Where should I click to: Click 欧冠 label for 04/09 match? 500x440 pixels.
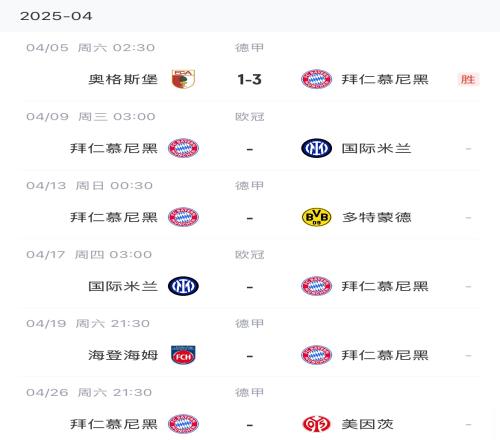pos(250,117)
